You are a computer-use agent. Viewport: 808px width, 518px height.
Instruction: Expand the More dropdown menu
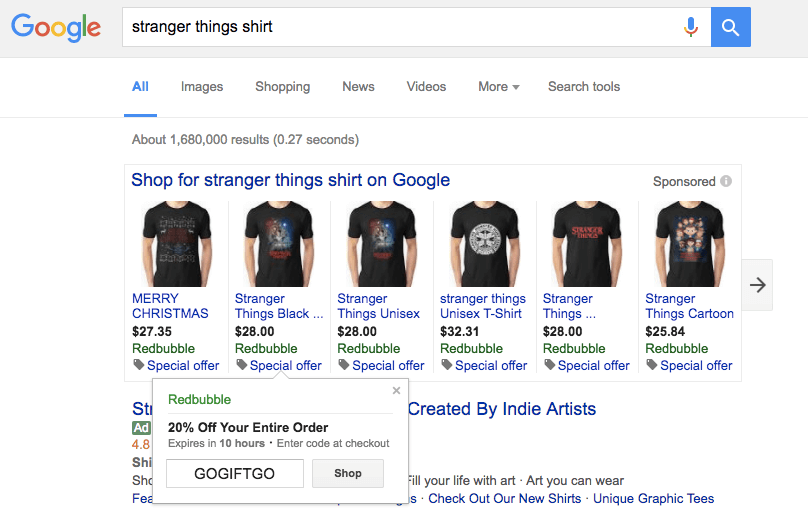498,87
